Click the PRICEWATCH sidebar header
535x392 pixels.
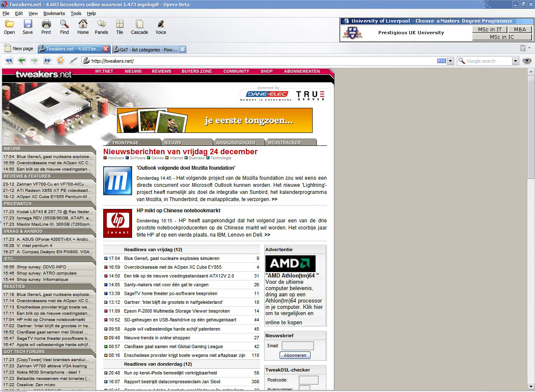(x=48, y=204)
